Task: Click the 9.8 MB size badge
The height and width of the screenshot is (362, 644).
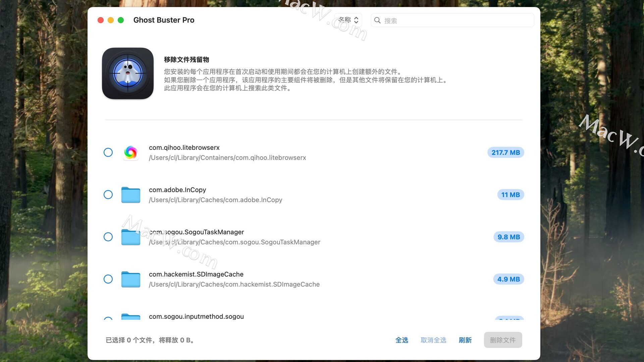Action: [x=509, y=237]
